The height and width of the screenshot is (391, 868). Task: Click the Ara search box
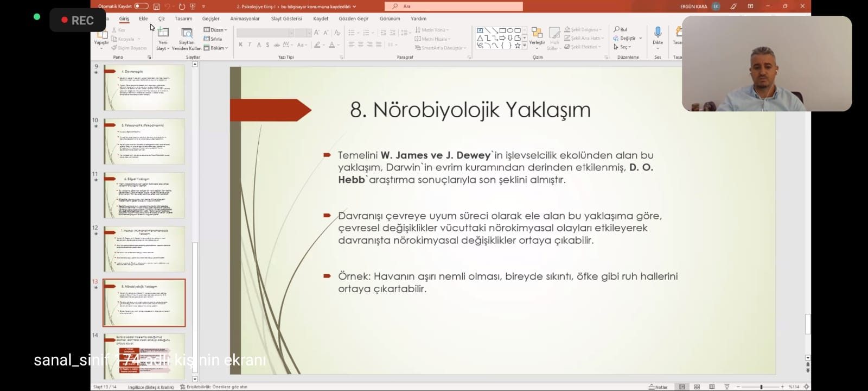454,6
